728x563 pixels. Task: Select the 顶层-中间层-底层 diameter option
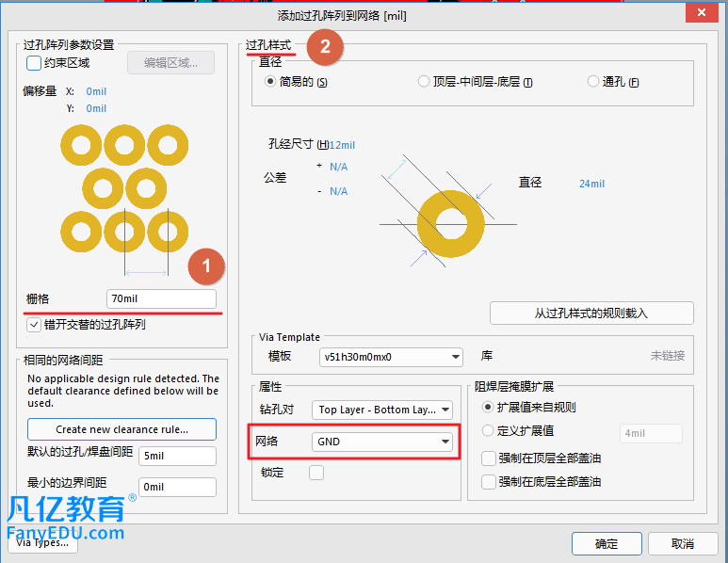(x=424, y=82)
